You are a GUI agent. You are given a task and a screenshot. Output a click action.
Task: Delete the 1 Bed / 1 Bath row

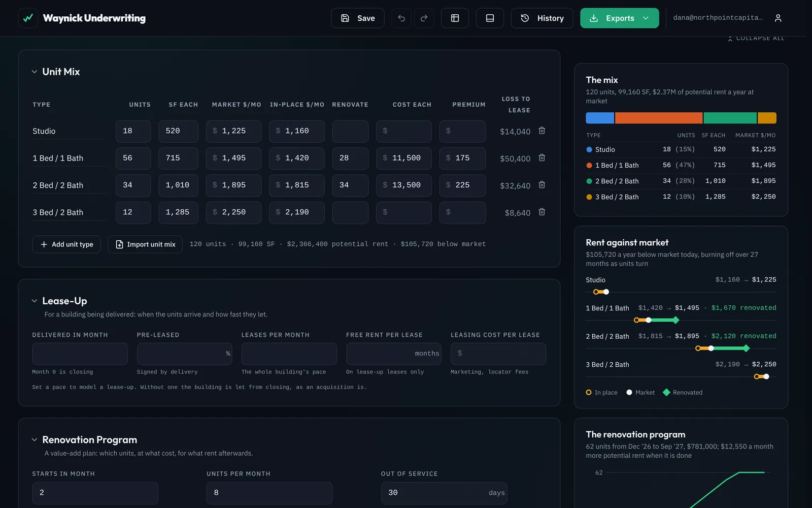coord(542,158)
